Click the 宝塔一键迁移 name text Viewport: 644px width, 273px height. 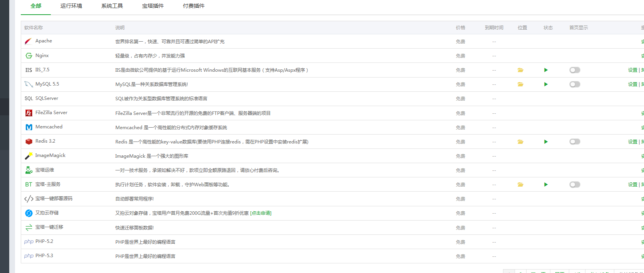pos(49,227)
